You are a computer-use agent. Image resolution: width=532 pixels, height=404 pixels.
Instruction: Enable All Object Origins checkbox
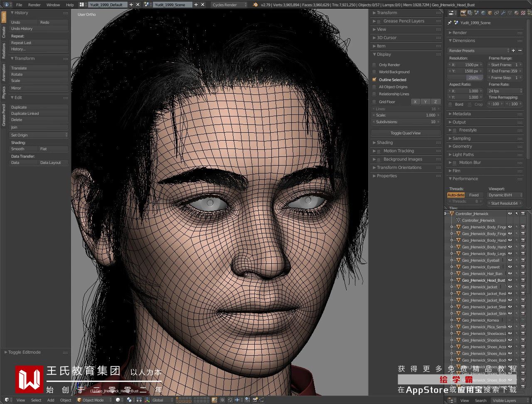[374, 87]
